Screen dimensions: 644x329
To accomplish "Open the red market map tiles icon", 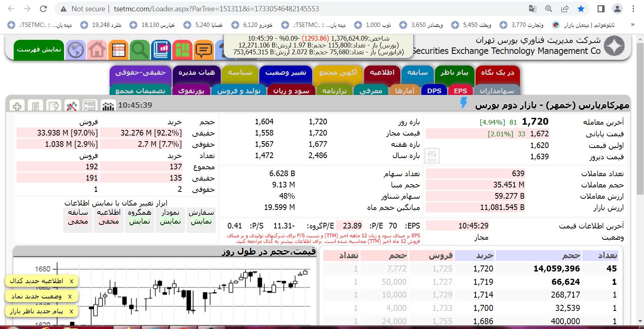I will [182, 50].
